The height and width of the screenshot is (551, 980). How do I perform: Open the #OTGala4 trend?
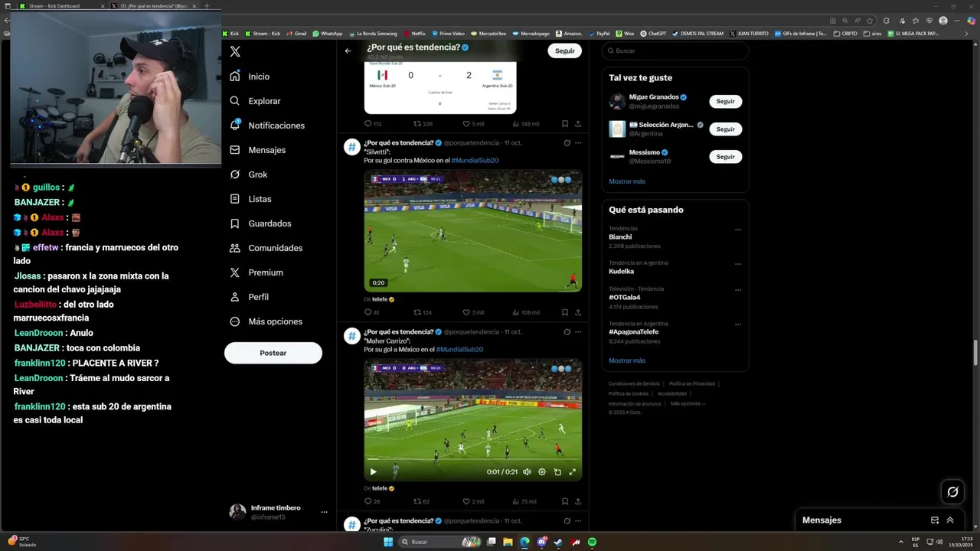pyautogui.click(x=624, y=298)
